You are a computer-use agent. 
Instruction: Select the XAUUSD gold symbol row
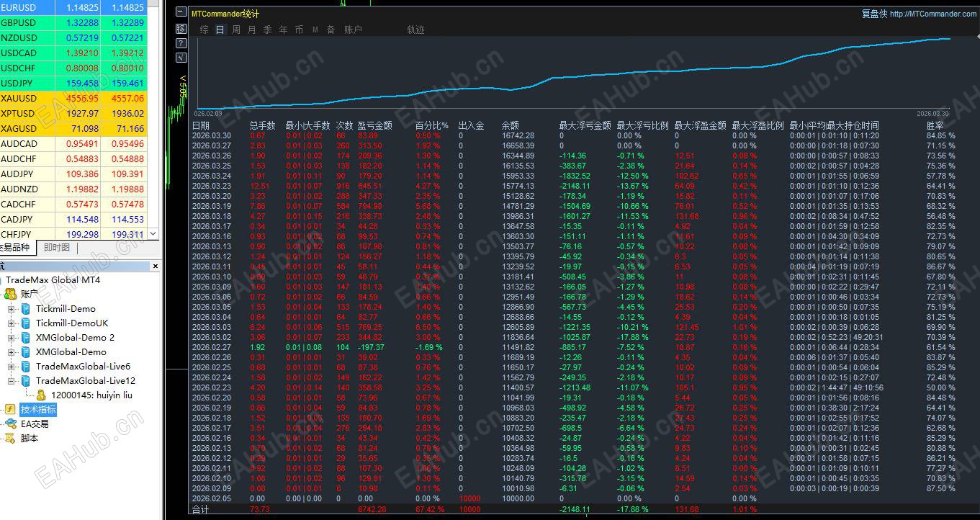[73, 98]
